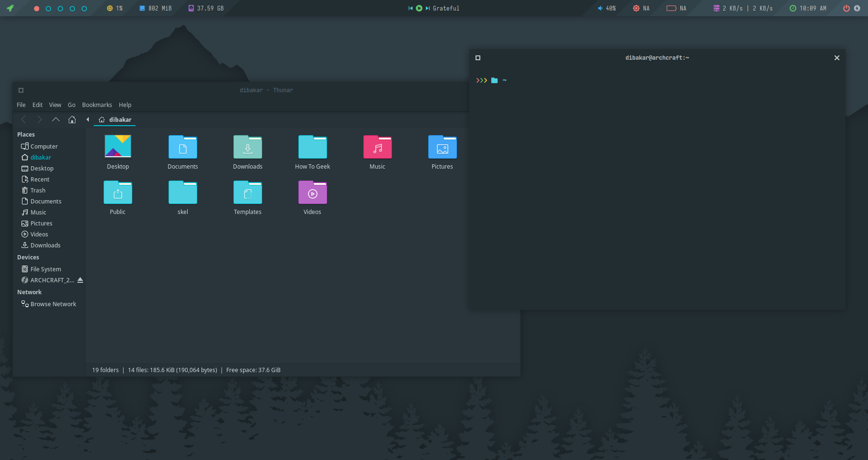Open the Help menu in Thunar

click(125, 105)
